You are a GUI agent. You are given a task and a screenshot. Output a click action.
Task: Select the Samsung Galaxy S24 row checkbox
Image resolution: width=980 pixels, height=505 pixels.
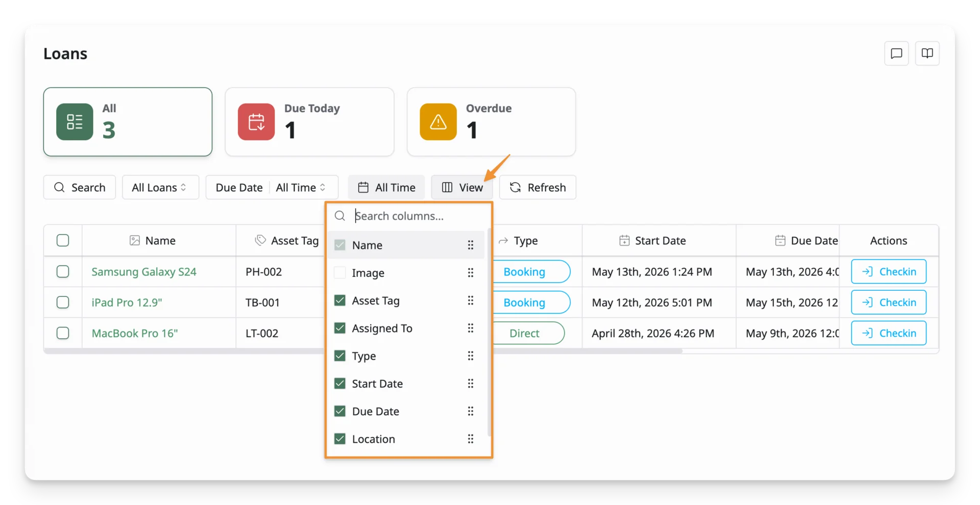[63, 271]
